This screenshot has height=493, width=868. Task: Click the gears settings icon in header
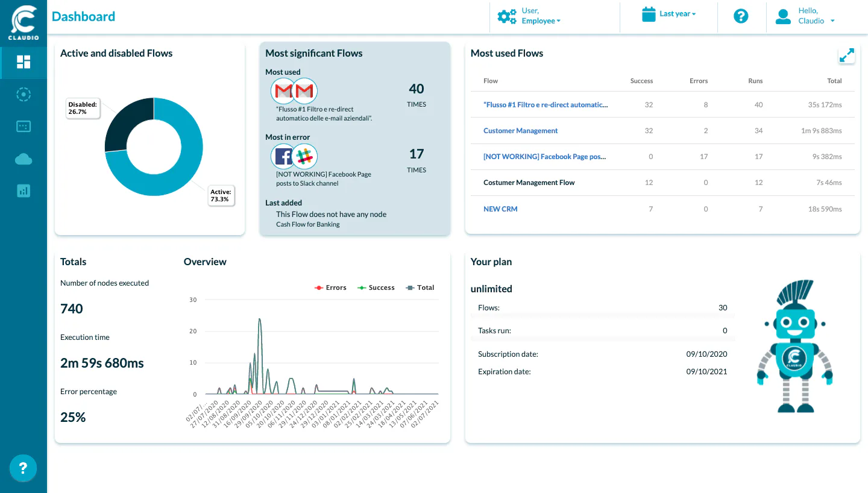507,16
